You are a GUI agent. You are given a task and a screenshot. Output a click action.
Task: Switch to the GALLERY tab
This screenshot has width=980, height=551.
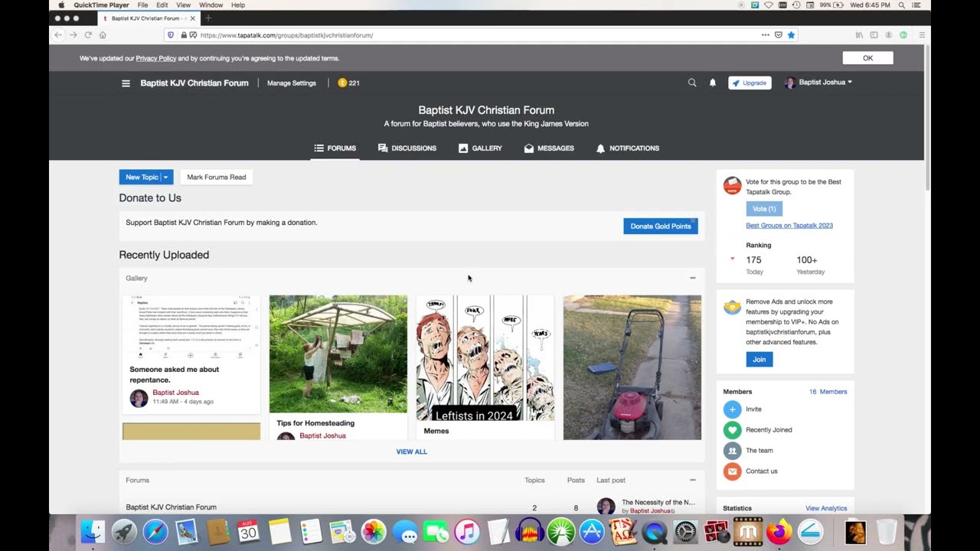coord(480,148)
